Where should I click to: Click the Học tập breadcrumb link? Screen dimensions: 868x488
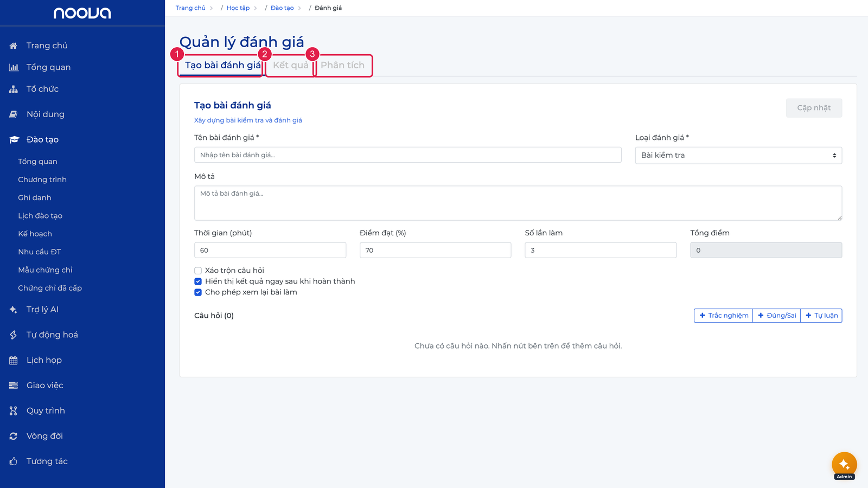pos(238,8)
